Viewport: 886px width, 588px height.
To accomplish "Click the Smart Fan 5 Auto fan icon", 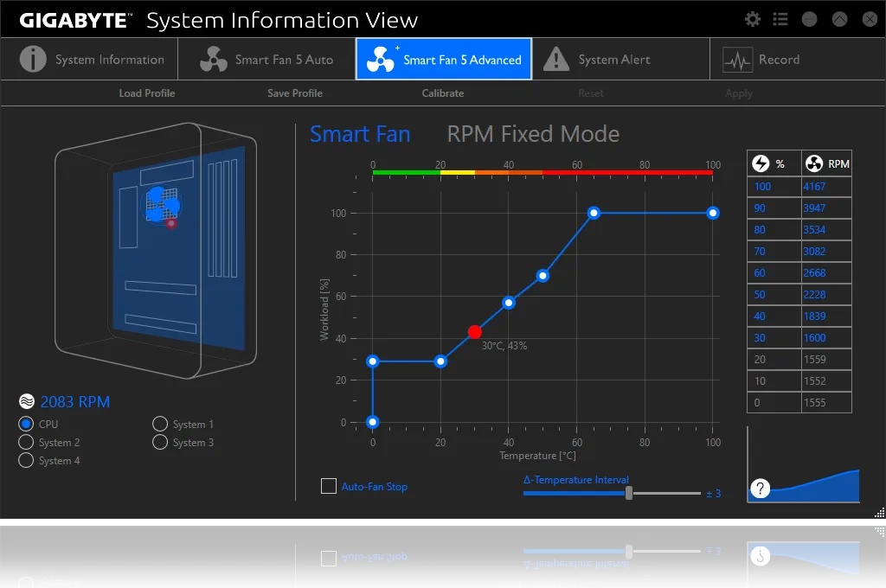I will tap(213, 60).
